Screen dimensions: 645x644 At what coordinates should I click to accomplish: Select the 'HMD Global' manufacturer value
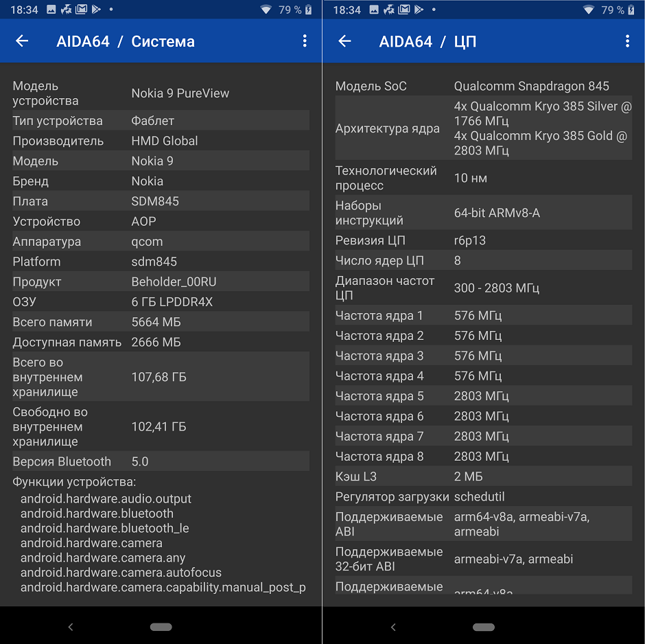[165, 141]
